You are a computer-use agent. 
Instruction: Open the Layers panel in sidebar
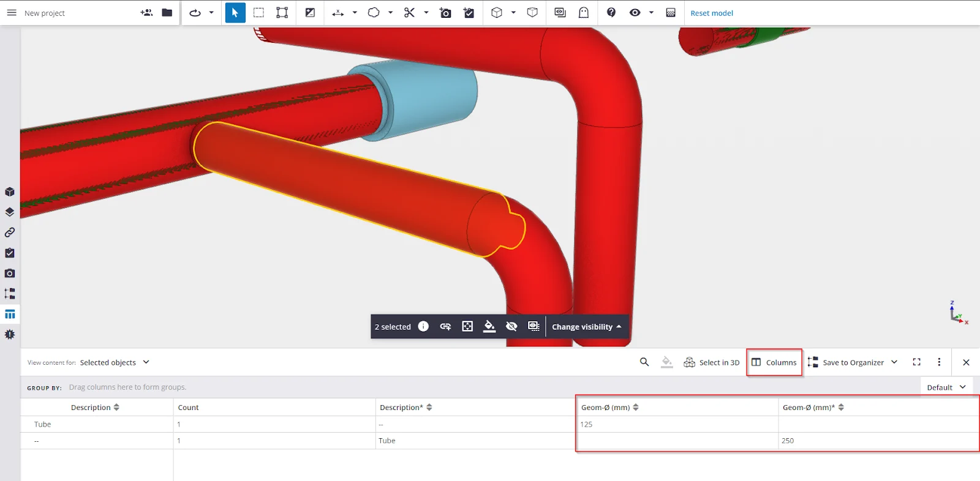click(x=10, y=212)
